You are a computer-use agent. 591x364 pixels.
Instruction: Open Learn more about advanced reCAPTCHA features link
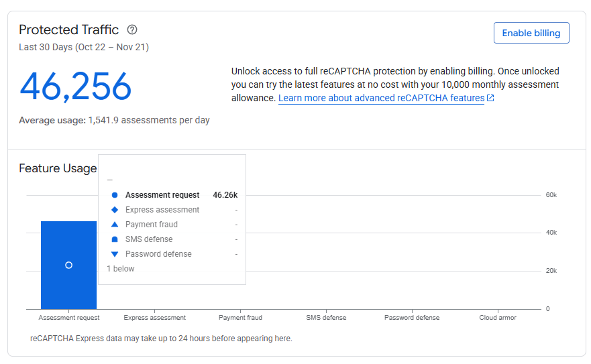coord(381,98)
